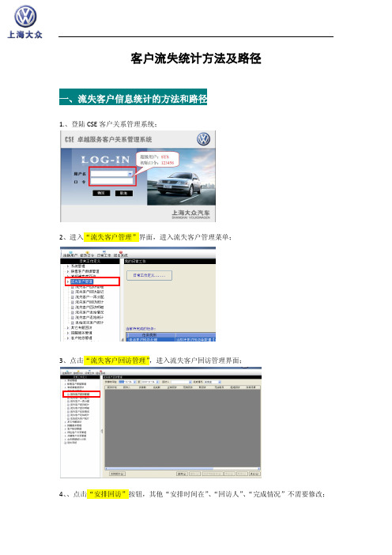Click the splitter collapse arrow beside the tree pane
Image resolution: width=392 pixels, height=555 pixels.
pyautogui.click(x=102, y=431)
